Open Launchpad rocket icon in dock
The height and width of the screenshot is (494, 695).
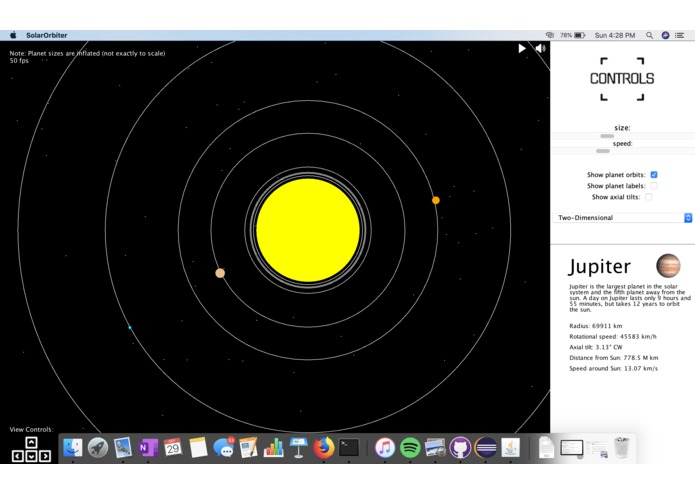click(x=98, y=447)
